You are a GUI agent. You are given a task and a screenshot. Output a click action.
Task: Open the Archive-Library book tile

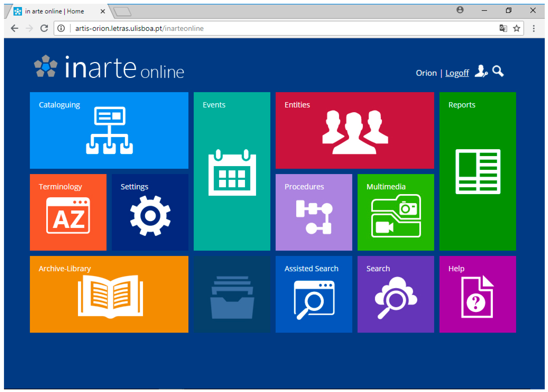pos(109,294)
